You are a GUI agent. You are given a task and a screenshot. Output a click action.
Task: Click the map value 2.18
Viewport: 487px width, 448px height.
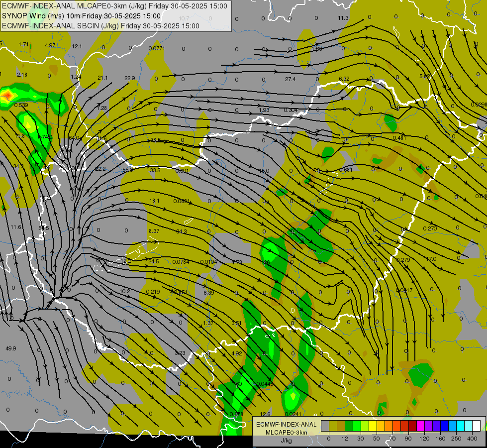coord(22,75)
